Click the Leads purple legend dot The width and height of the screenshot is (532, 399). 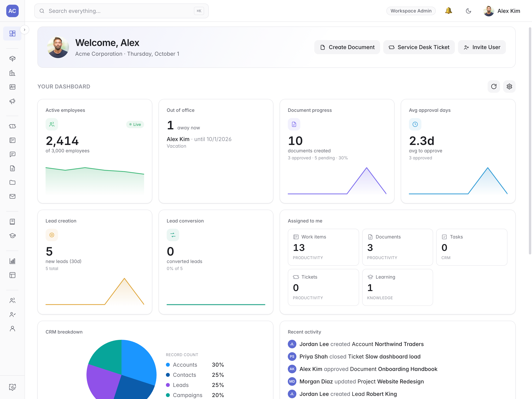[x=168, y=385]
